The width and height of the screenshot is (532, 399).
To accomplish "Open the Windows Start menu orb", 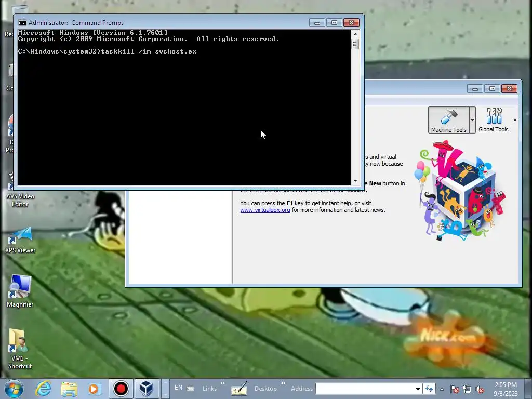I will (14, 389).
